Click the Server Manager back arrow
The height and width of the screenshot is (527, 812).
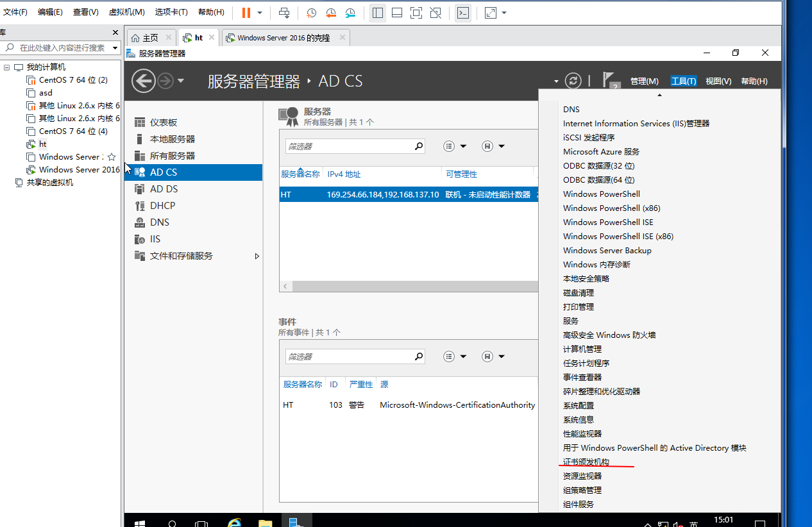pyautogui.click(x=144, y=81)
